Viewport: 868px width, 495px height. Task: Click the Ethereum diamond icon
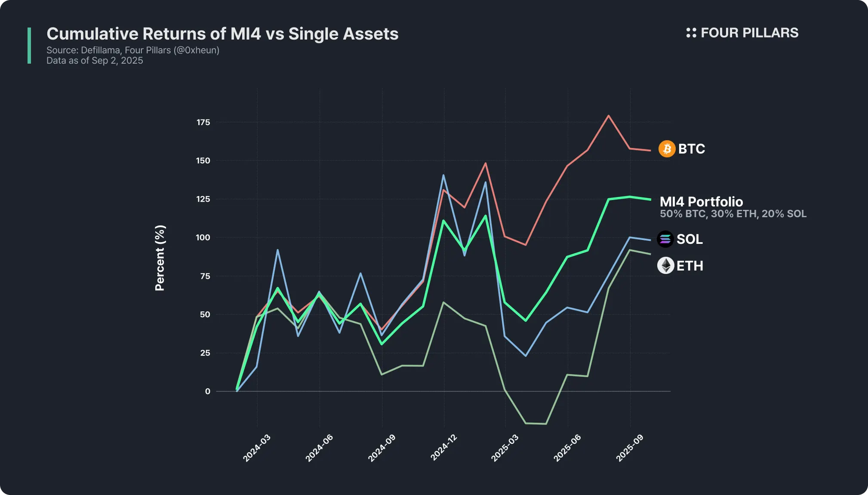click(x=665, y=266)
